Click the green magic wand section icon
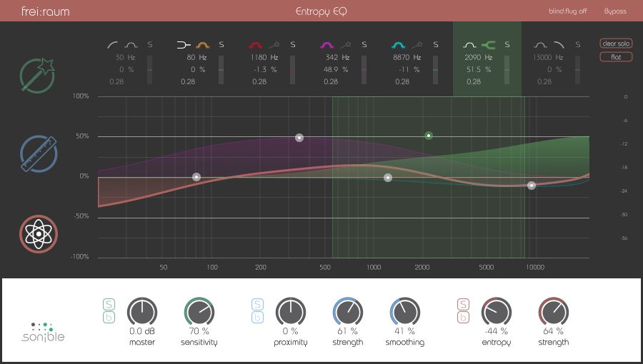 39,76
